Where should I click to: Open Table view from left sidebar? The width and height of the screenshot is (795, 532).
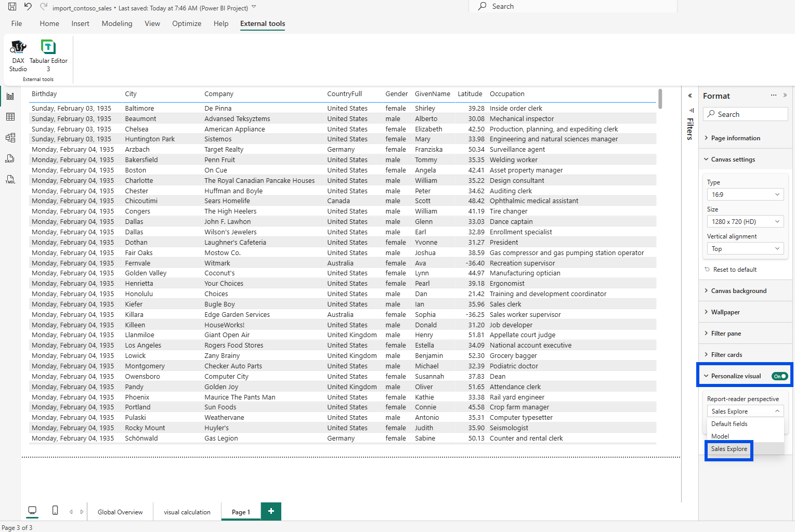coord(10,117)
